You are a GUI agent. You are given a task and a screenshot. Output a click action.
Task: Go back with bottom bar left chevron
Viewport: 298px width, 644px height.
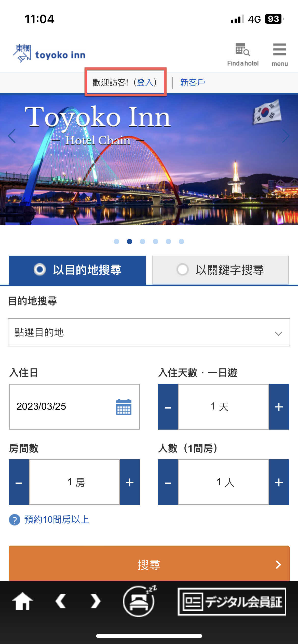[x=61, y=601]
